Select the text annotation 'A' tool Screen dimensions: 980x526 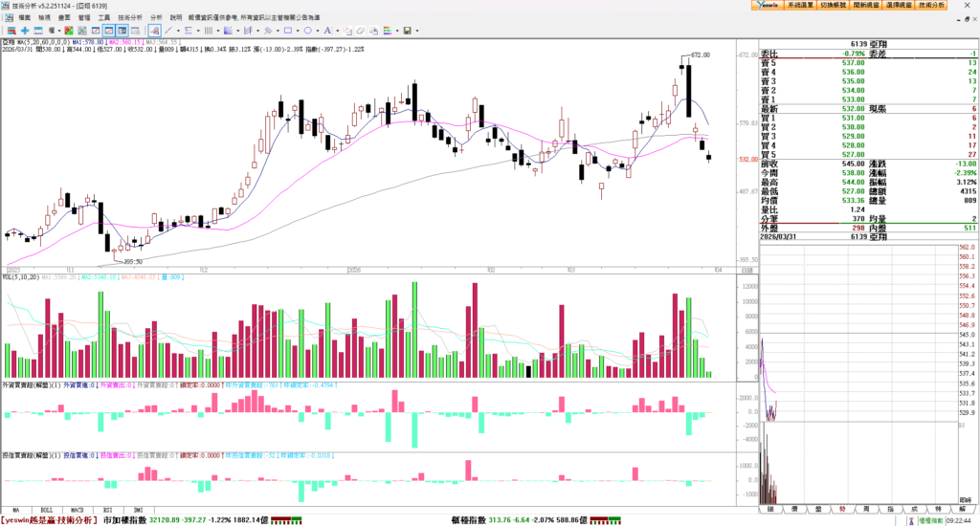tap(326, 31)
